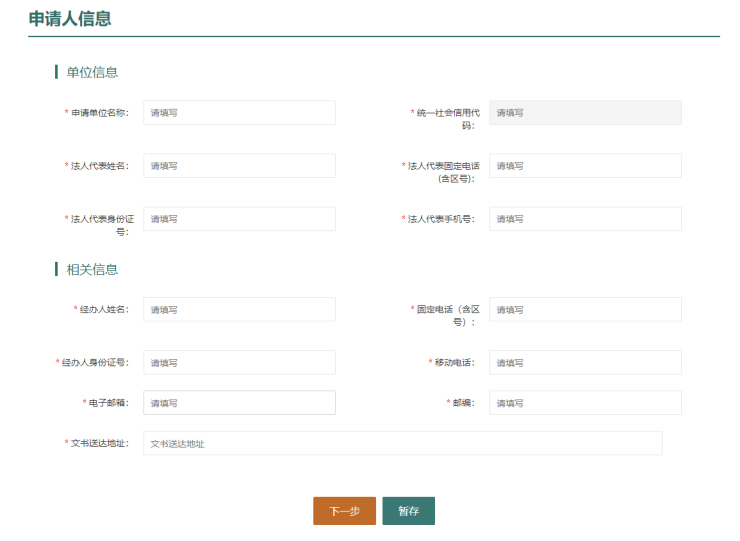Select the 电子邮箱 input field
The width and height of the screenshot is (740, 541).
239,403
